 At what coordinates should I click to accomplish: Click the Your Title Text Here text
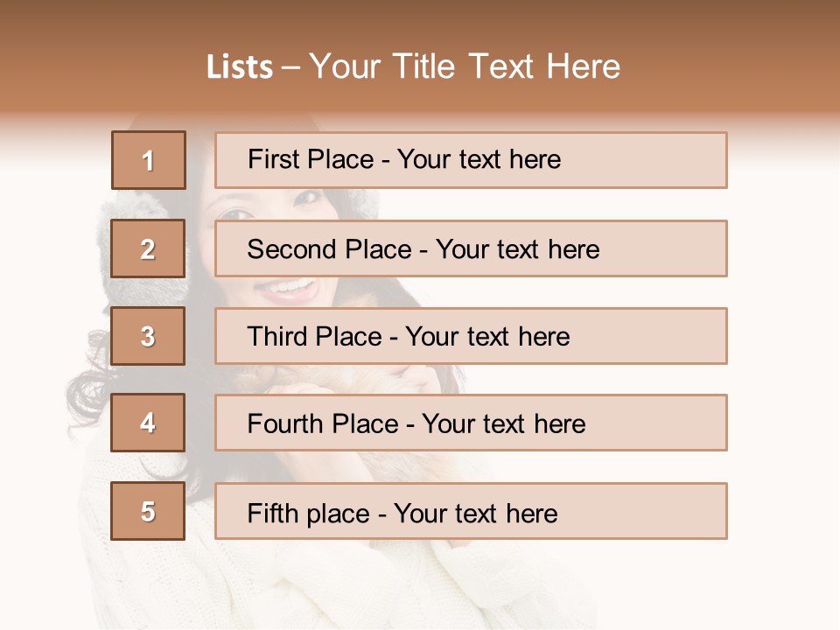[x=465, y=66]
